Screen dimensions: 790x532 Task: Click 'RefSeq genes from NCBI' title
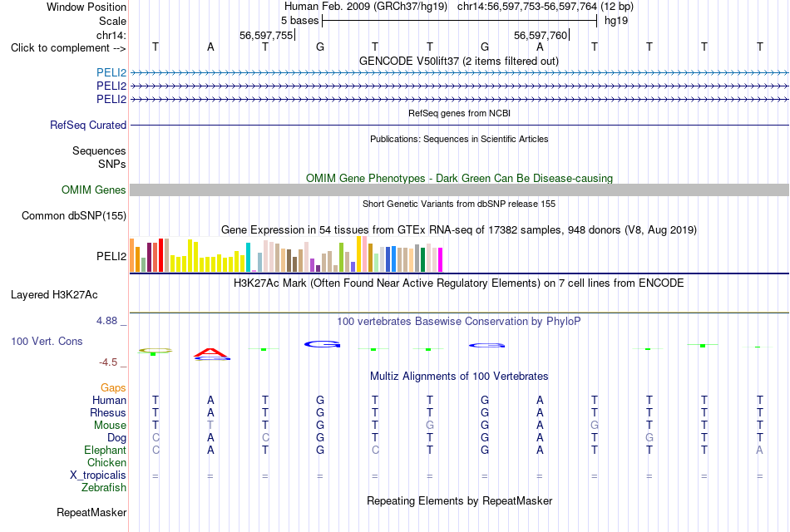point(459,113)
